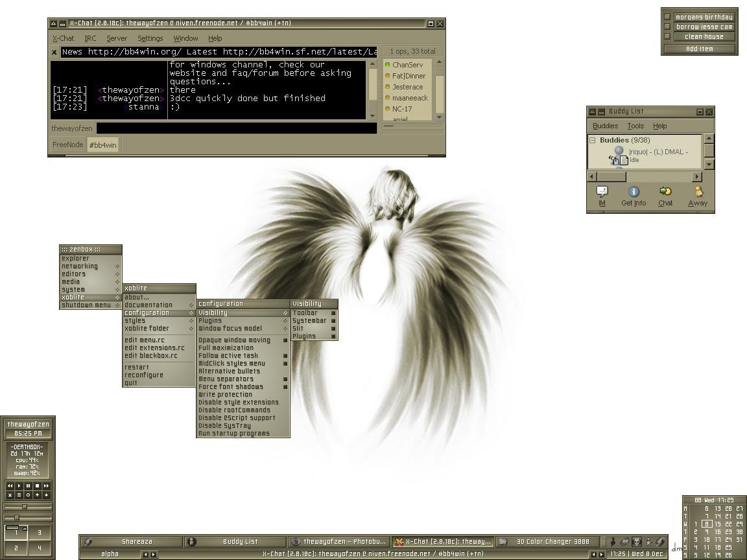Expand documentation submenu in xoblite menu

159,305
